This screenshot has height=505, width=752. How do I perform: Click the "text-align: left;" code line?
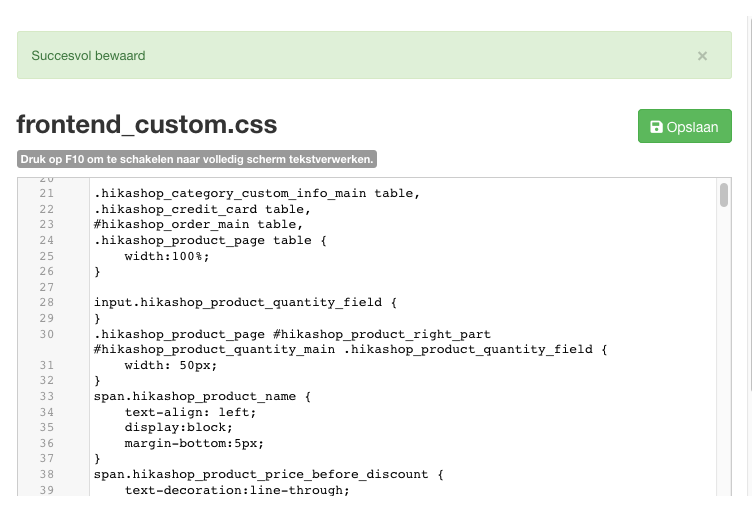(x=190, y=412)
